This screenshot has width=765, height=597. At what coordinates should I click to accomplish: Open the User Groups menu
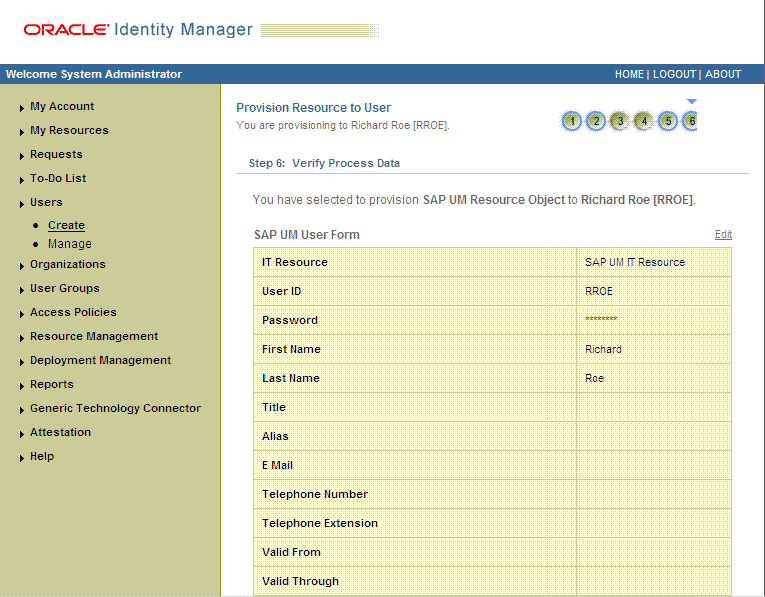(65, 288)
